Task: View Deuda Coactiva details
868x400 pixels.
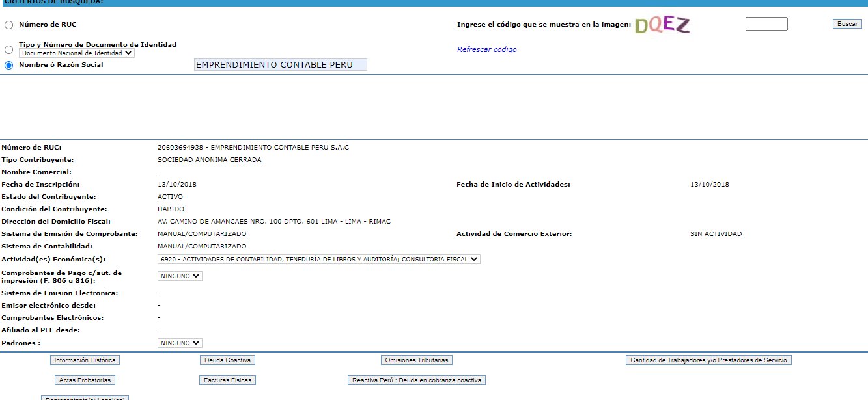Action: [227, 360]
